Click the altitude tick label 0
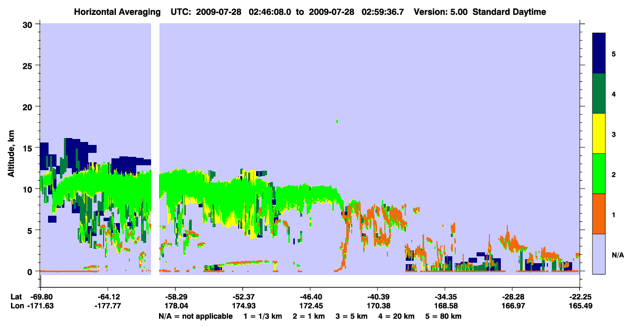 point(31,271)
